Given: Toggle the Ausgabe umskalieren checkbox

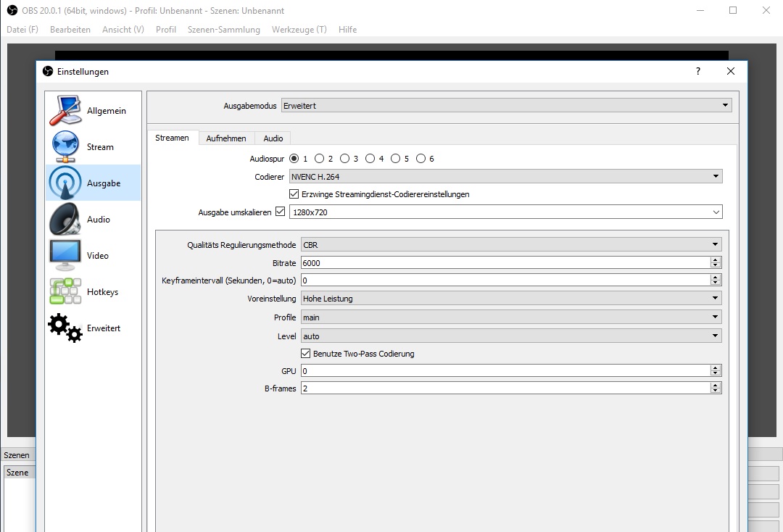Looking at the screenshot, I should coord(281,212).
